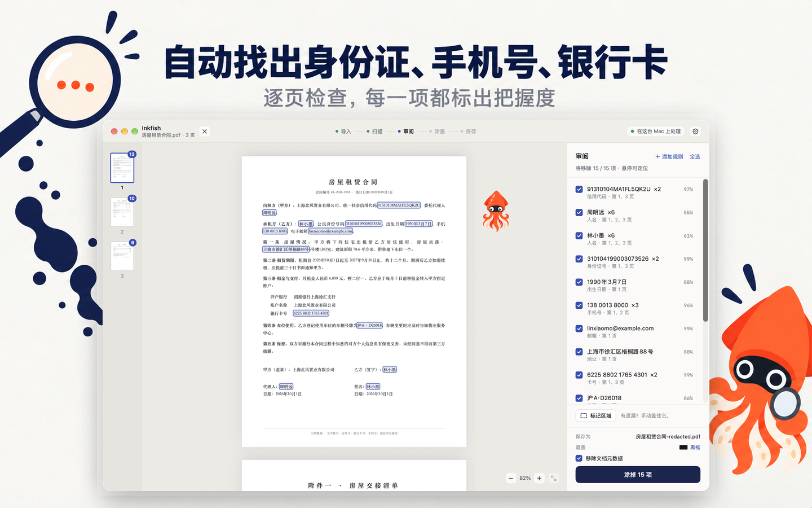
Task: Go to the 涂墨 redact step
Action: [437, 132]
